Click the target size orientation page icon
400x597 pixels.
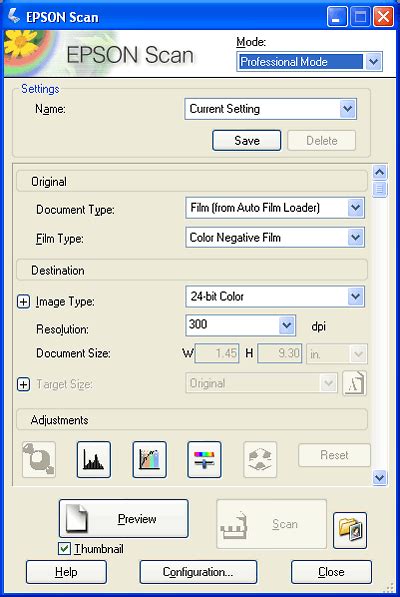[354, 383]
